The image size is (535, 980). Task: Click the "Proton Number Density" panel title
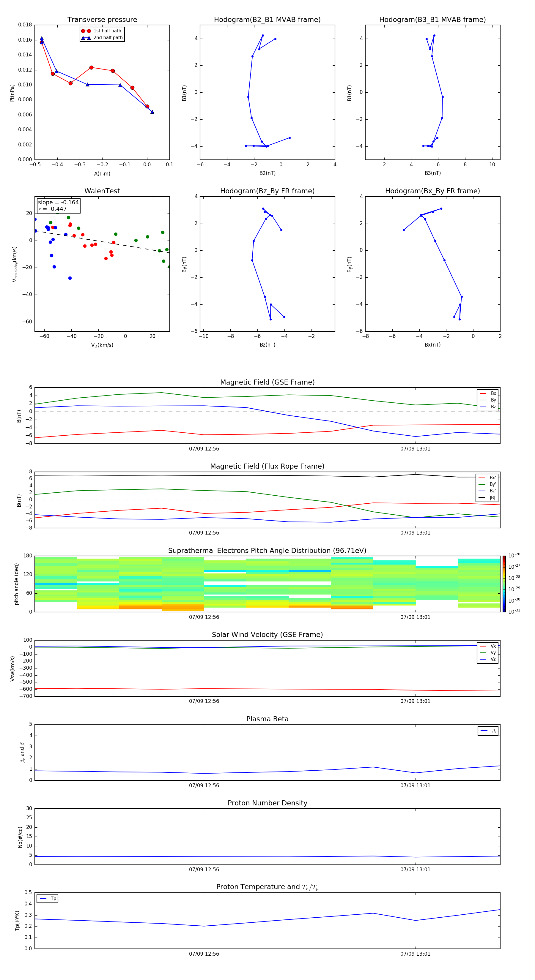point(267,803)
